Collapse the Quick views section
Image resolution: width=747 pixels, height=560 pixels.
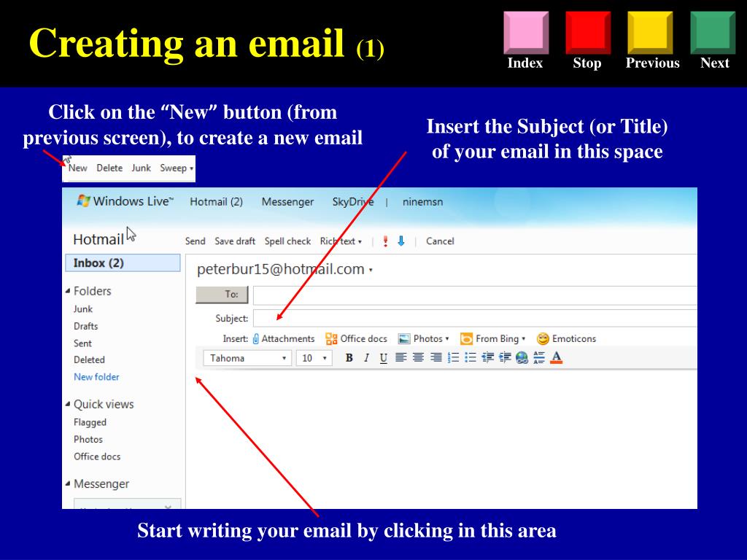pos(68,404)
